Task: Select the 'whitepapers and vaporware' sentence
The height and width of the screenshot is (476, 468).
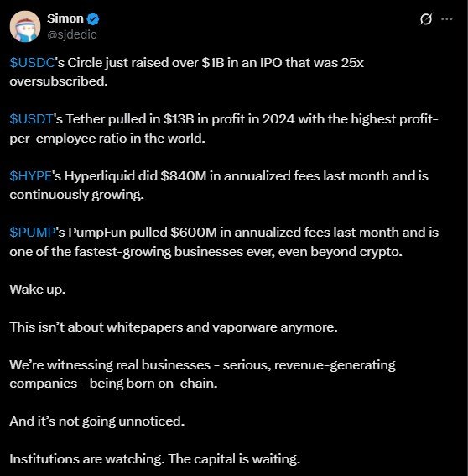Action: (174, 327)
